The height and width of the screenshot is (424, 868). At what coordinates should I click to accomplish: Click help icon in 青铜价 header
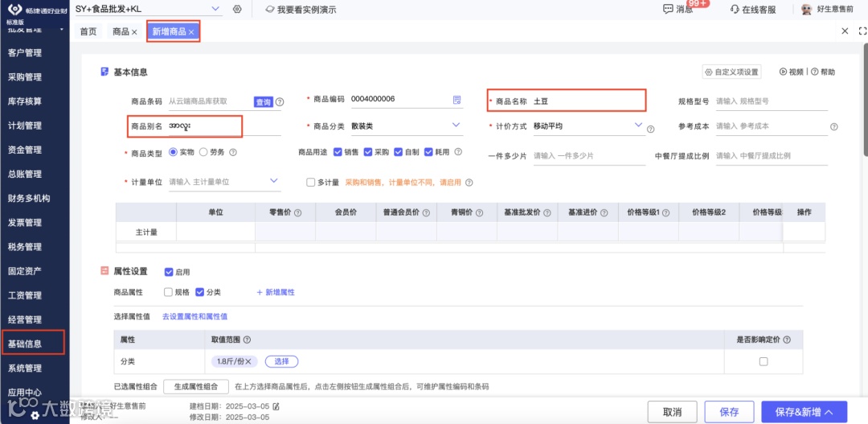[x=479, y=213]
